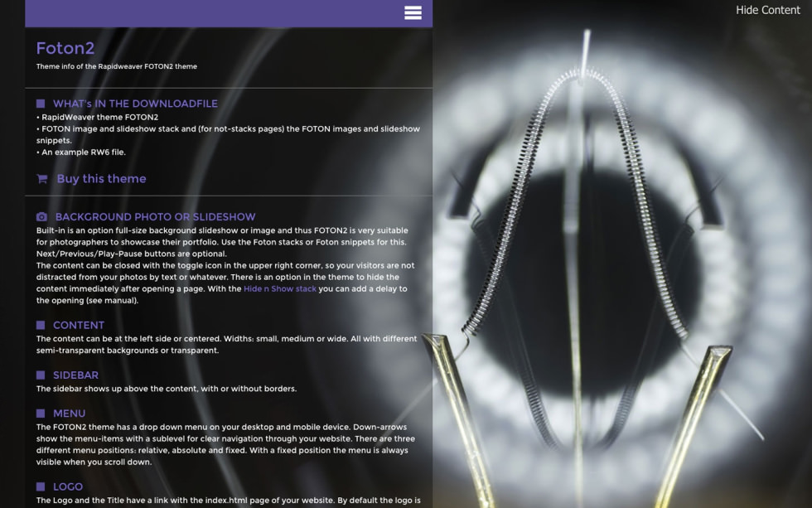Viewport: 812px width, 508px height.
Task: Click the CONTENT heading
Action: 79,325
